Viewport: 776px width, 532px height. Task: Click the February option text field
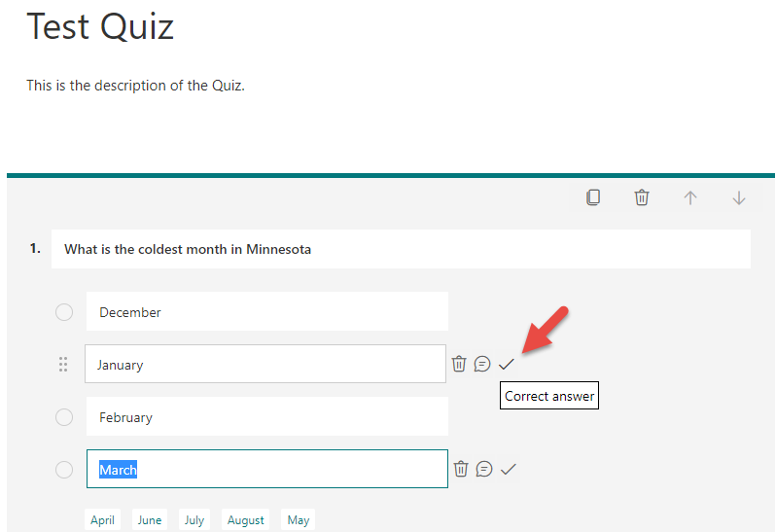(266, 417)
